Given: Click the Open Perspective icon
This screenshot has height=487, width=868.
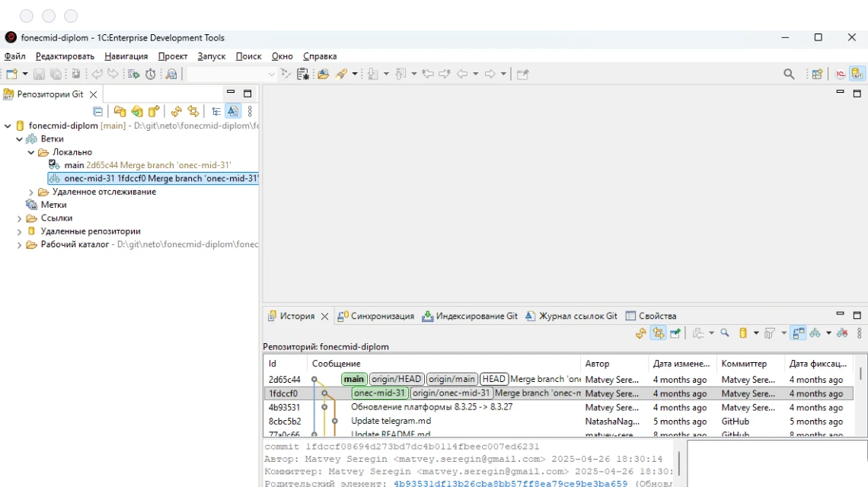Looking at the screenshot, I should pyautogui.click(x=817, y=74).
